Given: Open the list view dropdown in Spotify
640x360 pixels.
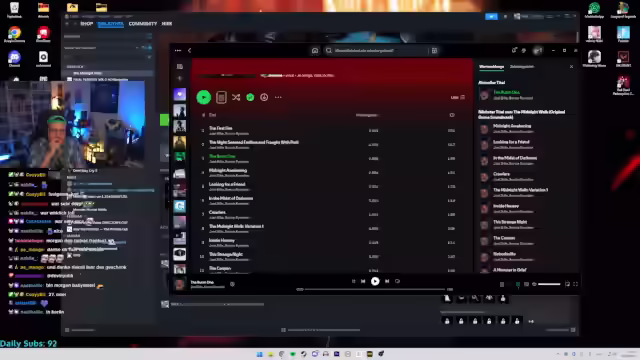Looking at the screenshot, I should click(458, 97).
